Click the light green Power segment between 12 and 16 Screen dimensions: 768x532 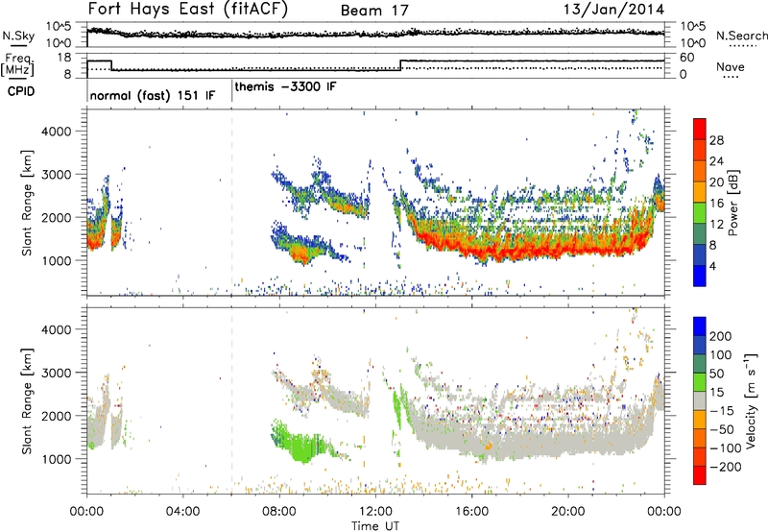pos(700,212)
